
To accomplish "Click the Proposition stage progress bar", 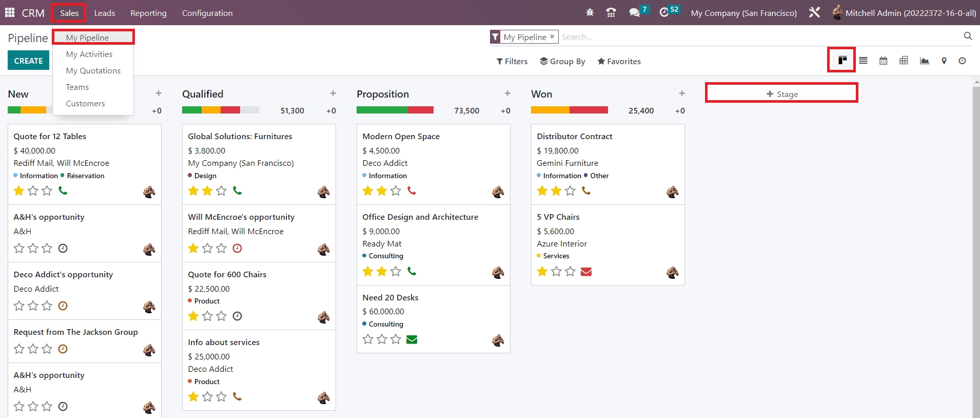I will click(395, 110).
